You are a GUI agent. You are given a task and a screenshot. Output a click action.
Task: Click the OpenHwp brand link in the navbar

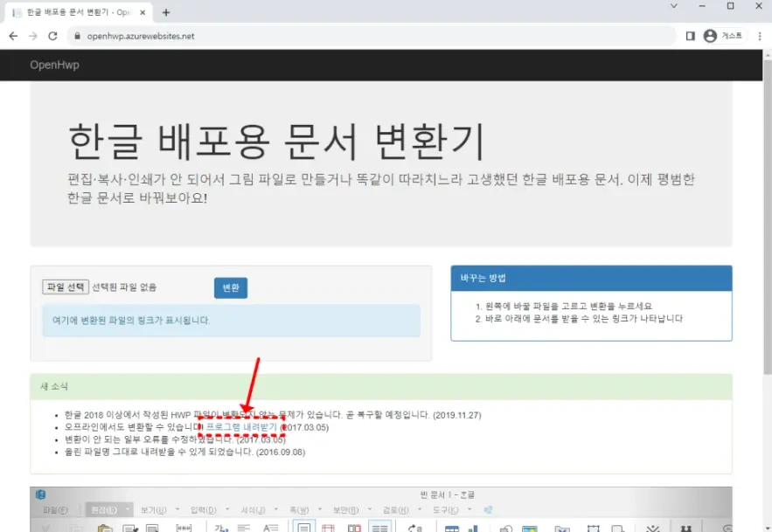[x=54, y=65]
